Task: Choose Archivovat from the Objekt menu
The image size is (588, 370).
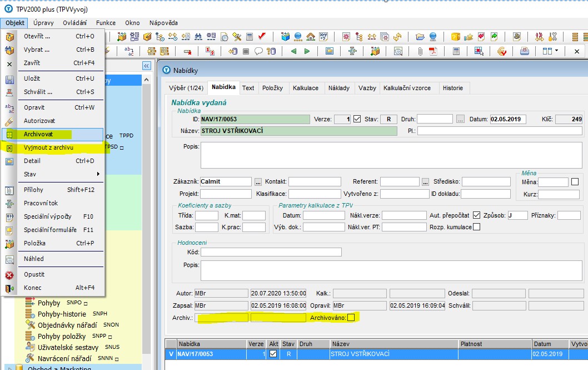Action: point(52,134)
